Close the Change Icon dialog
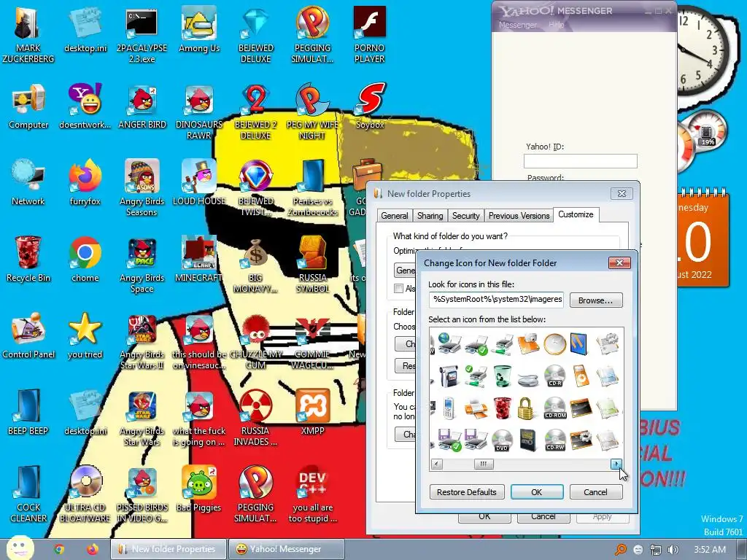 coord(619,262)
